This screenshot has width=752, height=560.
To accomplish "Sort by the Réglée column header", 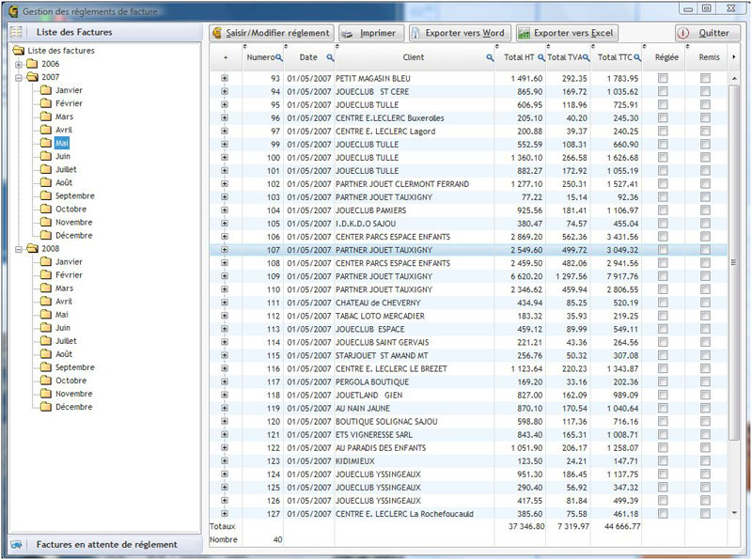I will point(665,57).
